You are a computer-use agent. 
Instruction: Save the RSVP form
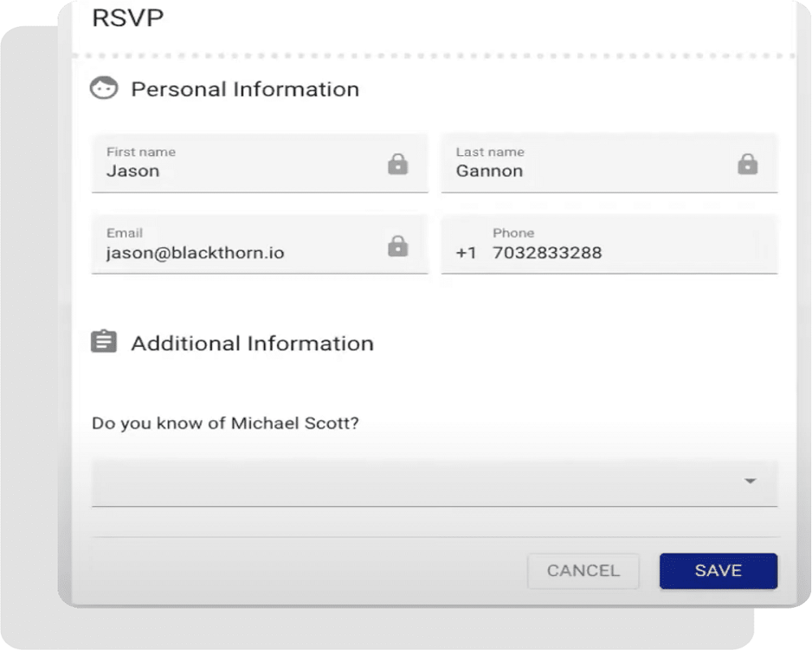719,570
